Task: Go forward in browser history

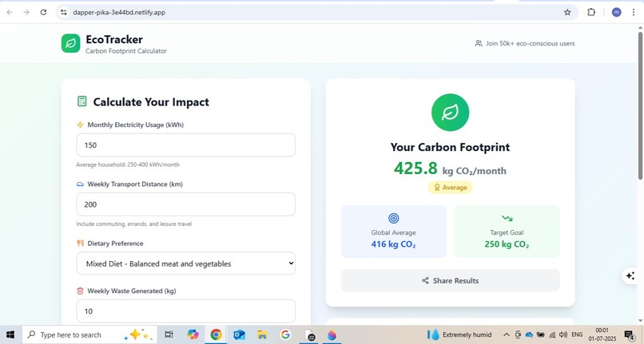Action: 26,12
